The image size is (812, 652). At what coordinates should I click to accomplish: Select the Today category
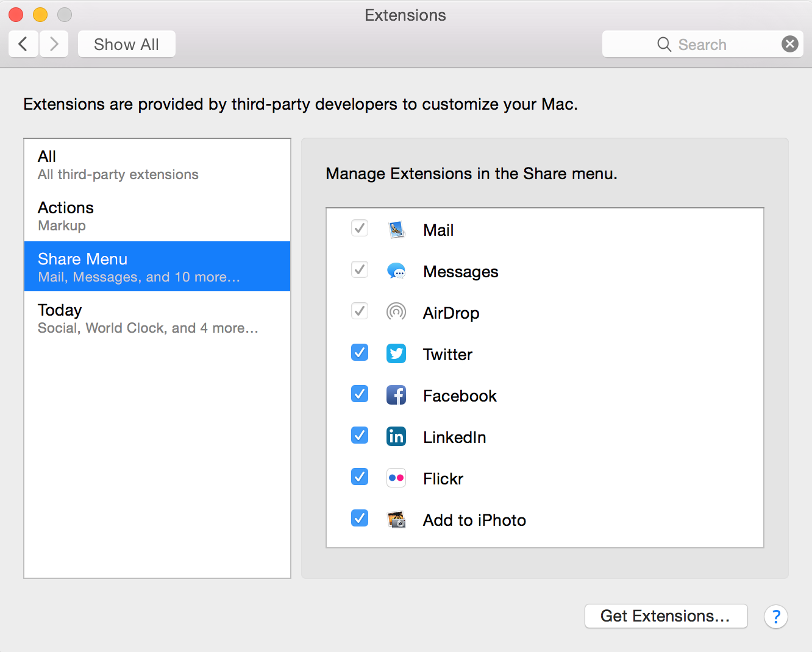pos(157,318)
